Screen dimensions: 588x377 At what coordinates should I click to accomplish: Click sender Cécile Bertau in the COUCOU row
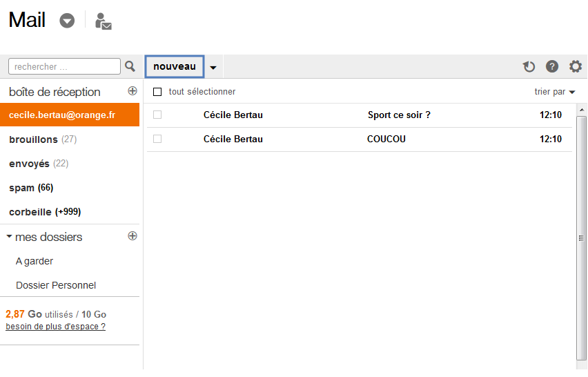click(233, 139)
